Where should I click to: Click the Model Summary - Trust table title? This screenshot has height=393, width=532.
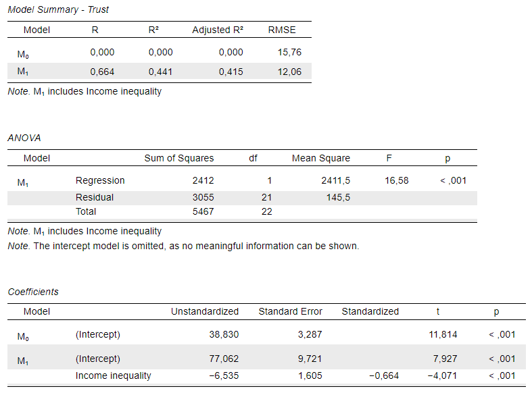(57, 10)
